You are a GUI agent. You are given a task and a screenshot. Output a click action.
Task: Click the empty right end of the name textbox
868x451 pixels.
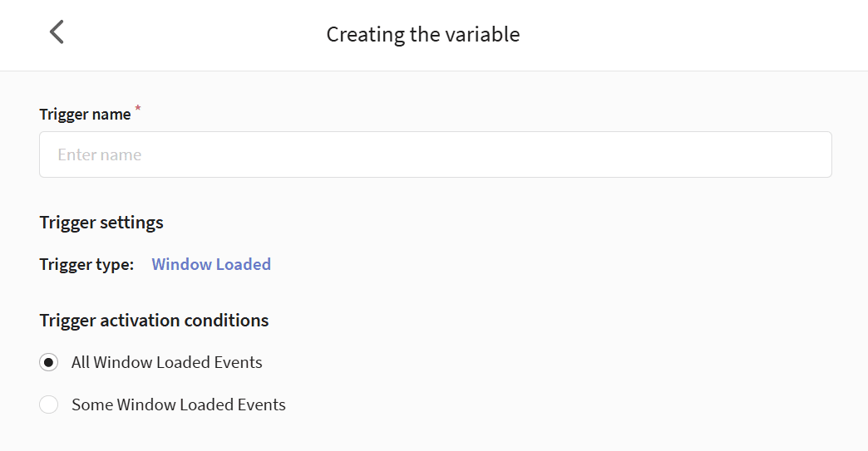(775, 154)
